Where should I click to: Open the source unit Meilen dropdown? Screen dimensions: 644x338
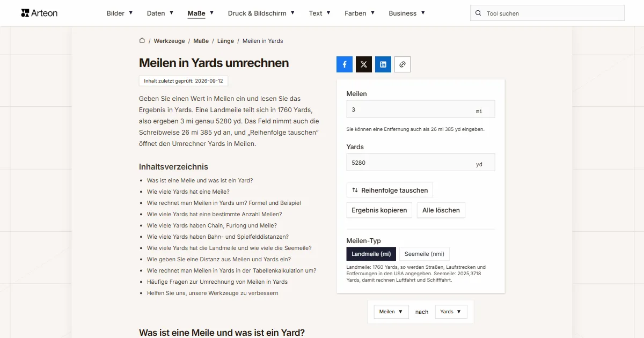(x=391, y=312)
